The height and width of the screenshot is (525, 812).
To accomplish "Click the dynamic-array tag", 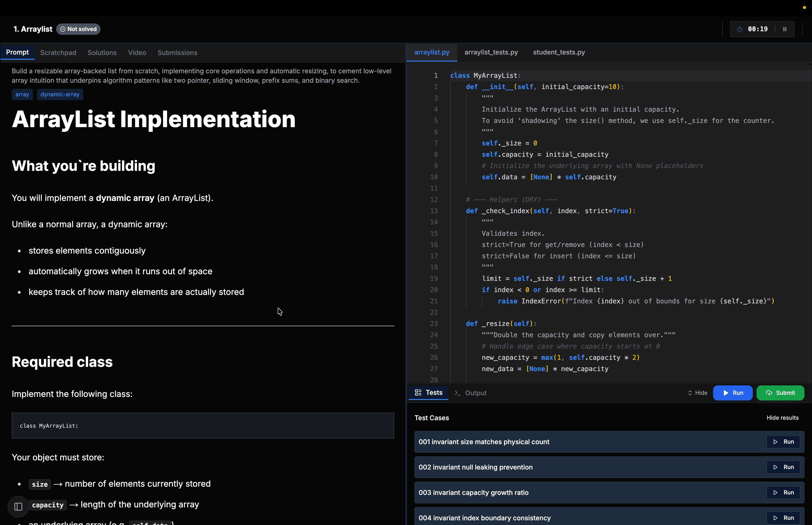I will tap(60, 94).
